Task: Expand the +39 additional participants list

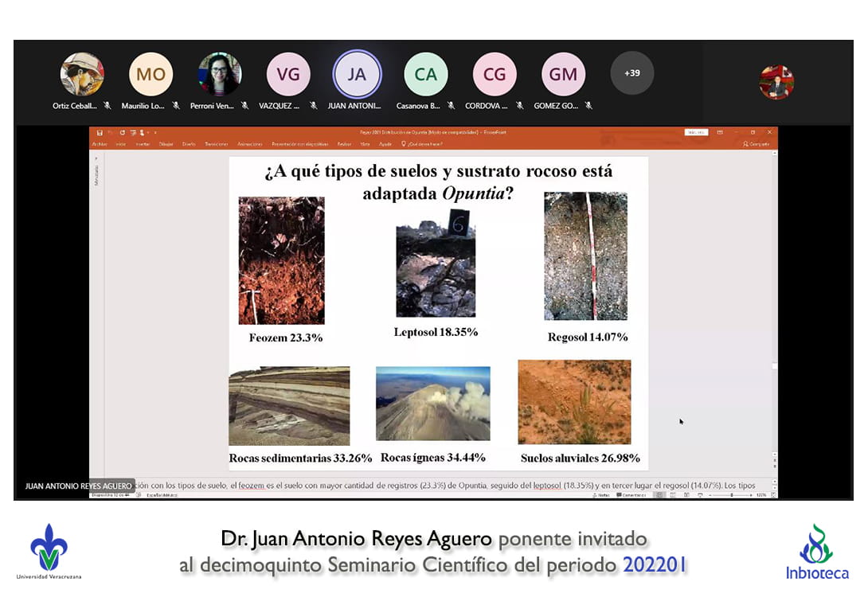Action: [631, 73]
